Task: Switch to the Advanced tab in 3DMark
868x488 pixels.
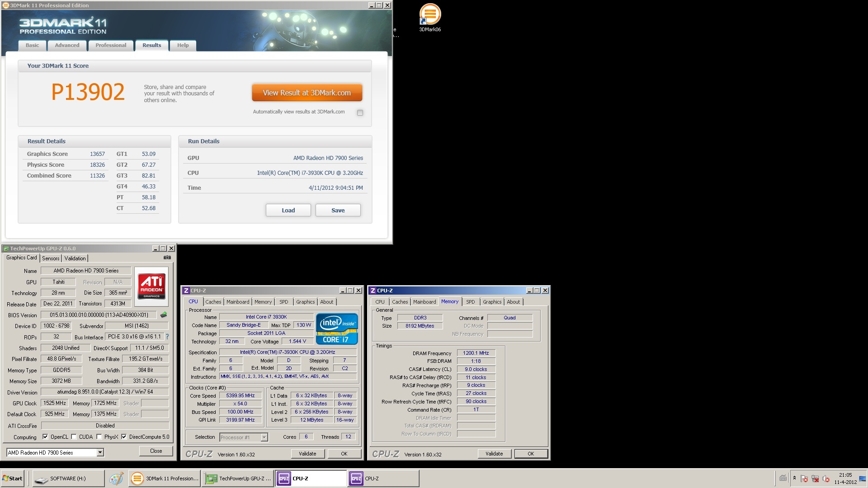Action: [67, 45]
